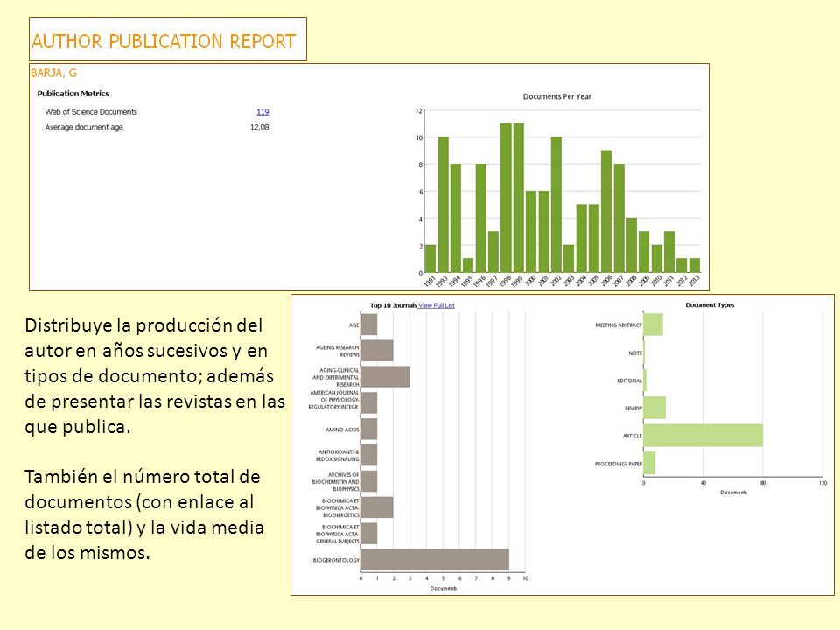Select the AUTHOR PUBLICATION REPORT title
This screenshot has height=630, width=840.
(164, 41)
